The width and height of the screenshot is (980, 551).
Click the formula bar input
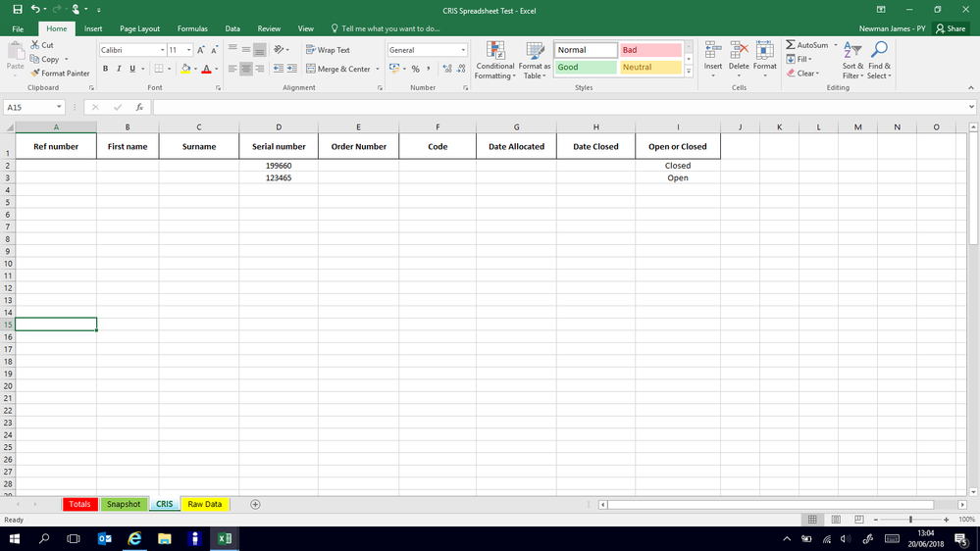pos(560,108)
